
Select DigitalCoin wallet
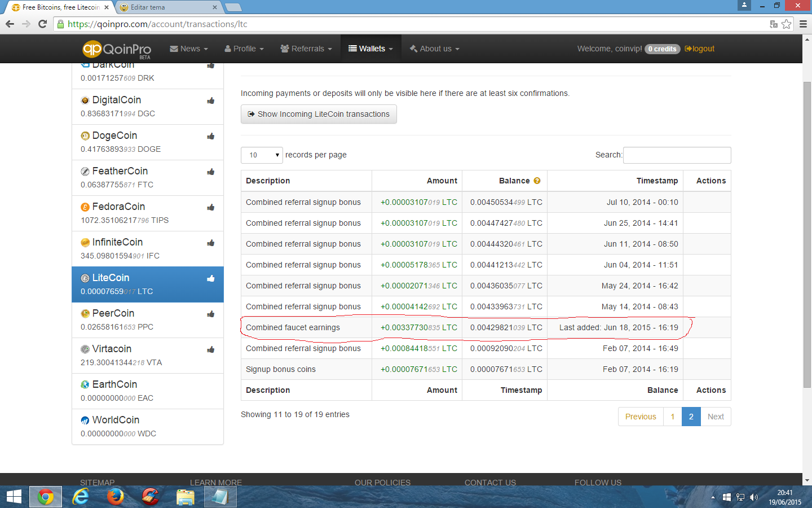(x=148, y=107)
